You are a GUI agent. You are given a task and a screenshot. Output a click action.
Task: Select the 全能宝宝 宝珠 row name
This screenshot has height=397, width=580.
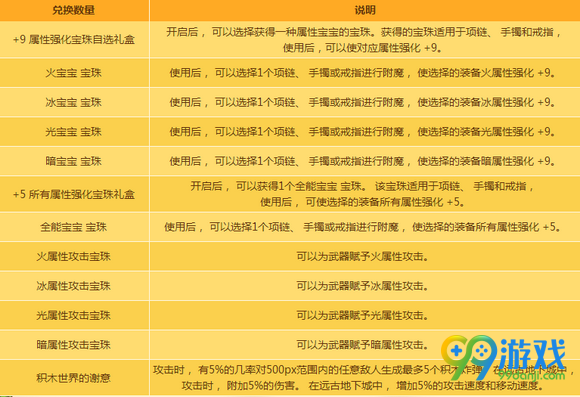74,227
